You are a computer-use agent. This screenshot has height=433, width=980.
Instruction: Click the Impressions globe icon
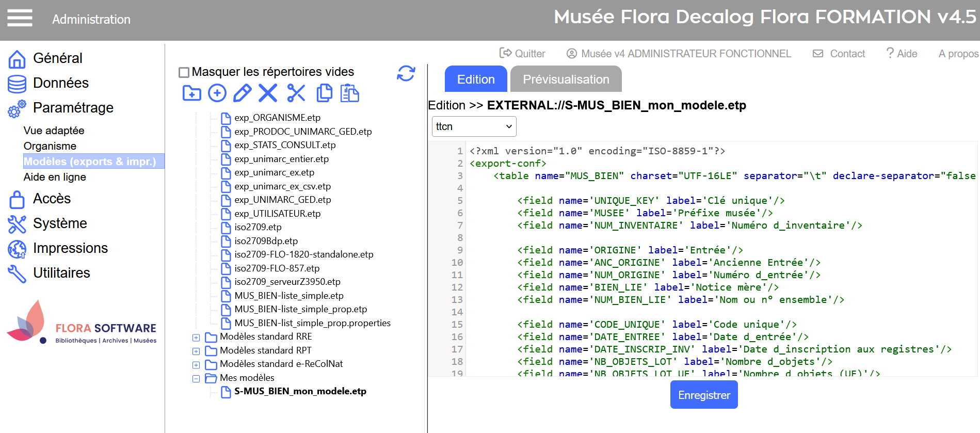(x=17, y=249)
